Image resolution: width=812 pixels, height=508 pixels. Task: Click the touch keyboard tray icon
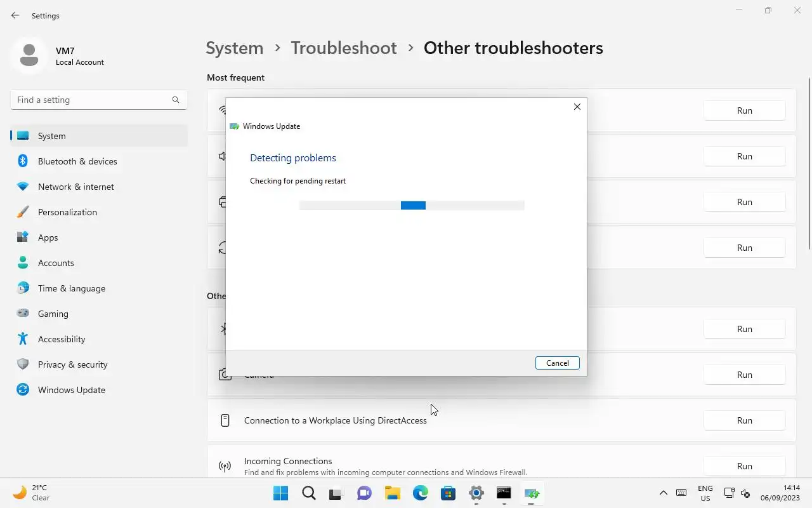click(681, 493)
